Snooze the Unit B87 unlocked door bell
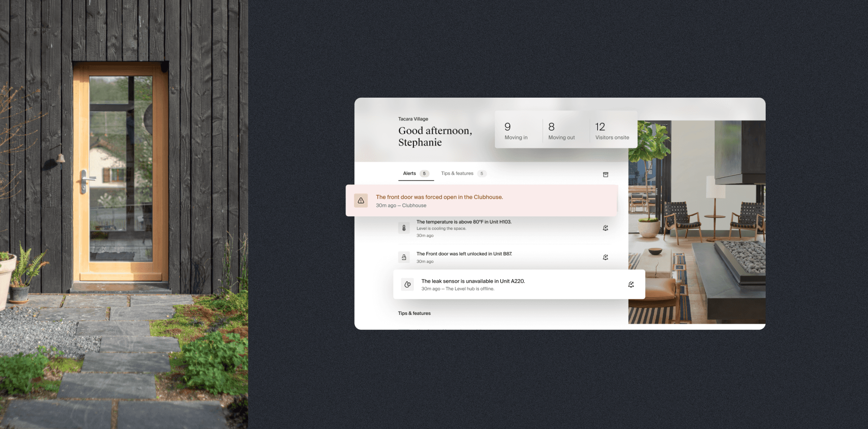868x429 pixels. 605,257
